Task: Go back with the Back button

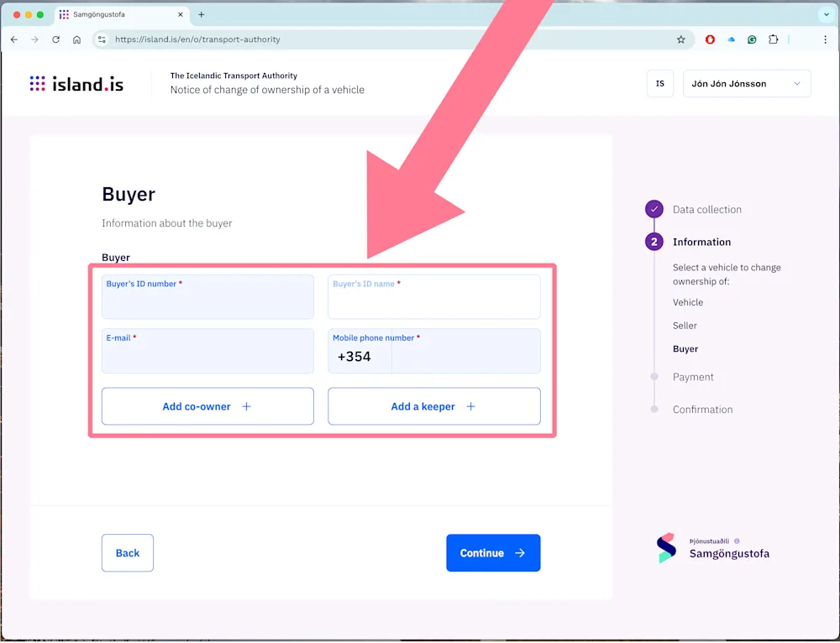Action: coord(128,553)
